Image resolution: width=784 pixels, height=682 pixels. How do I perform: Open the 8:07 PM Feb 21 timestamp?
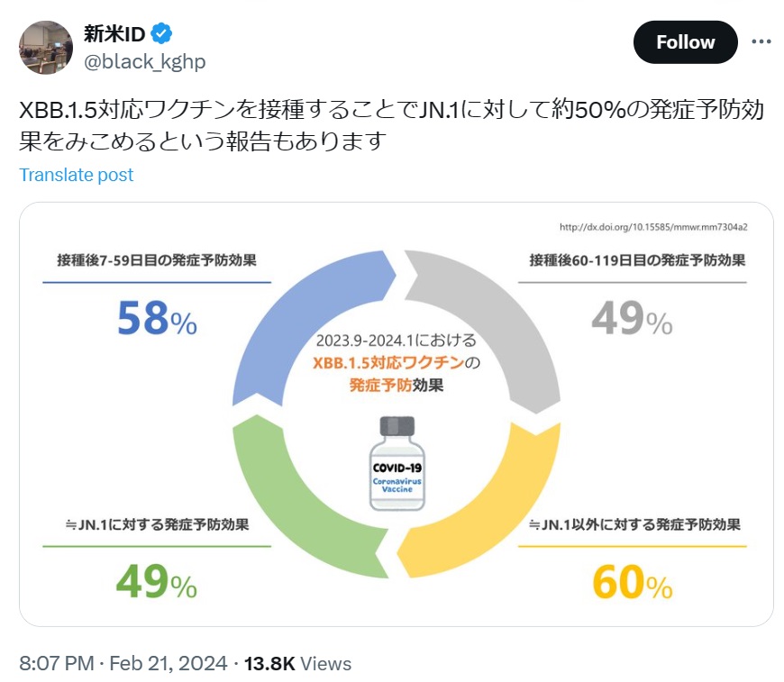[x=123, y=663]
